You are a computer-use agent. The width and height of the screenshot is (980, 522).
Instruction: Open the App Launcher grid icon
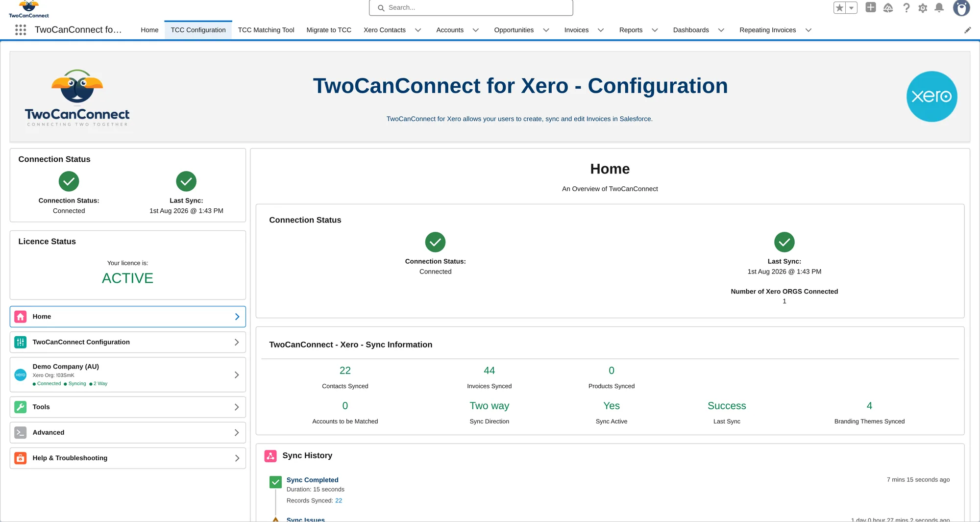21,30
